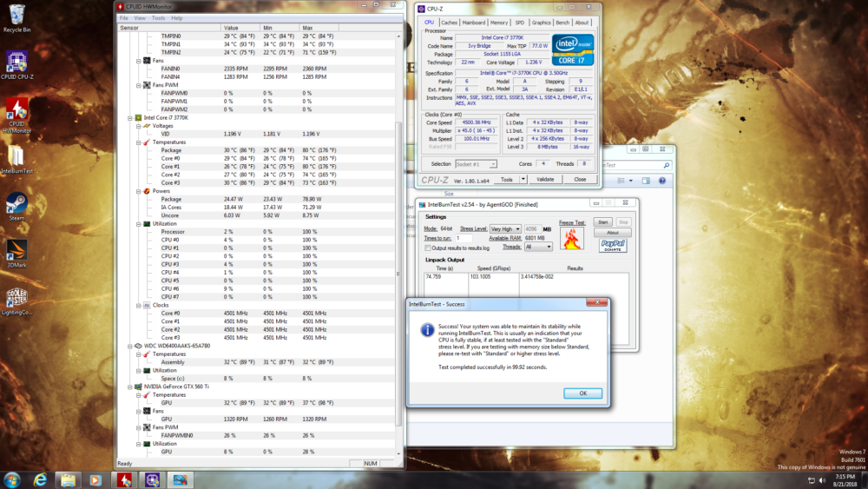868x489 pixels.
Task: Click the Validate button in CPU-Z
Action: (x=545, y=180)
